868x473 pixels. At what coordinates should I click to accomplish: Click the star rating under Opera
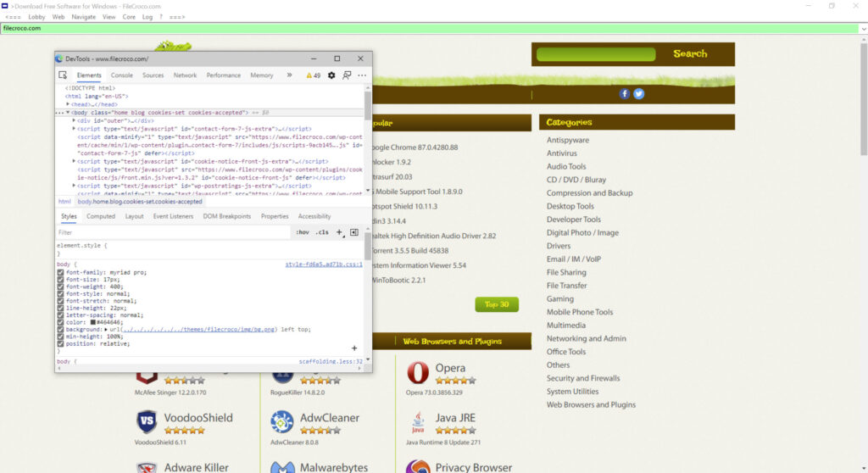tap(455, 381)
